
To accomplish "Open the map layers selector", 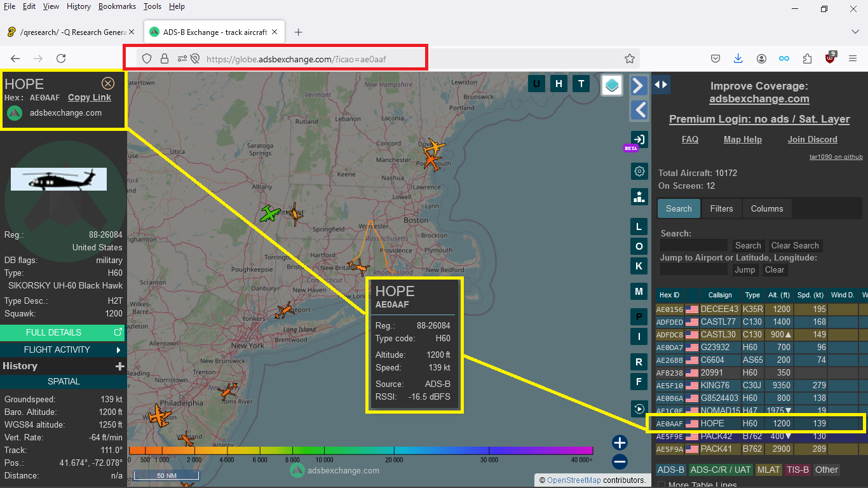I will click(612, 85).
